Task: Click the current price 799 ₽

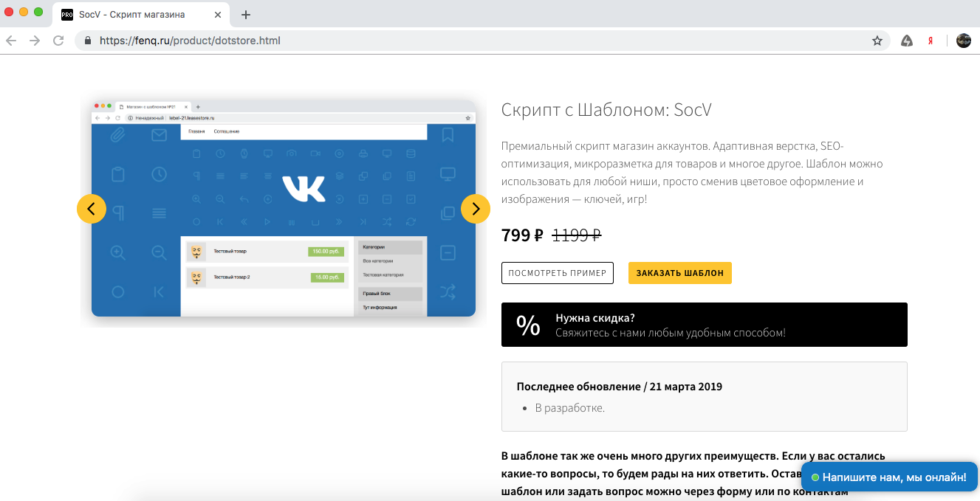Action: pyautogui.click(x=522, y=235)
